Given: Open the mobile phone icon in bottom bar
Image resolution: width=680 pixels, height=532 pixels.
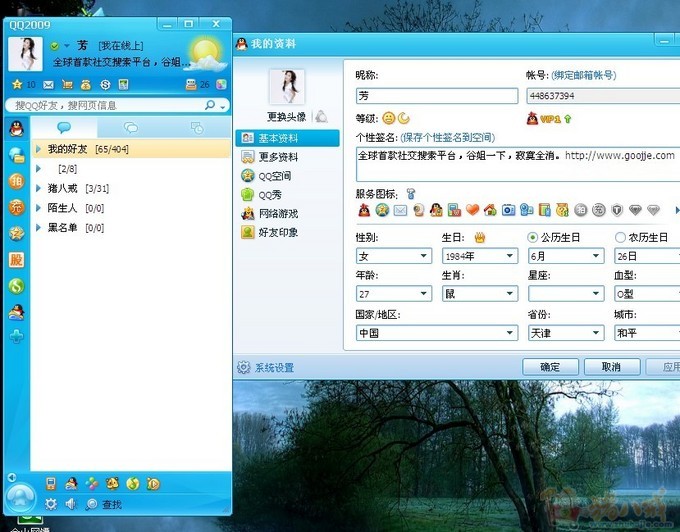Looking at the screenshot, I should (51, 483).
